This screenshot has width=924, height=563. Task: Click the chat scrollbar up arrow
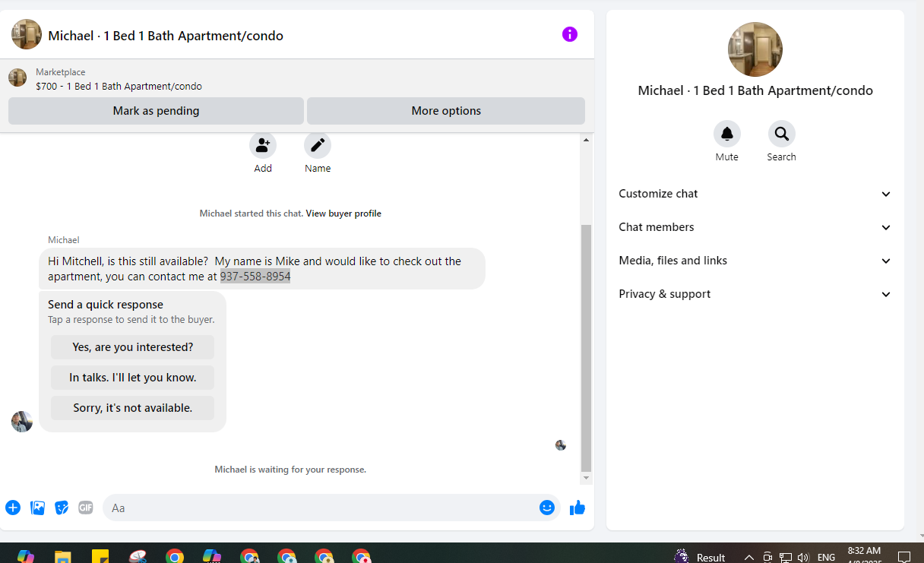tap(586, 140)
